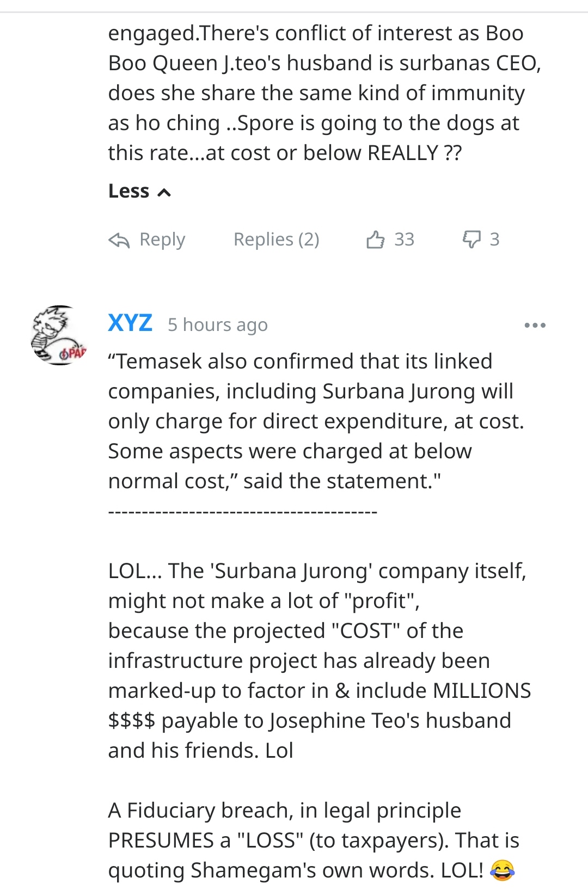Click the dashed separator line in comment

click(x=242, y=512)
